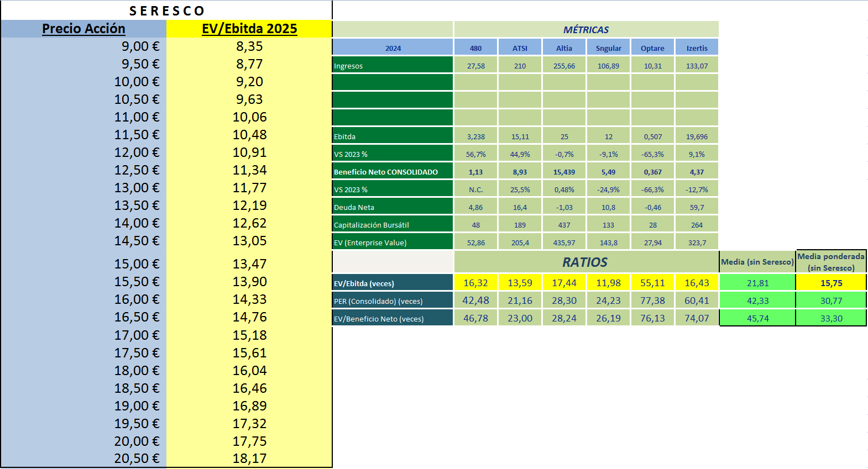Viewport: 868px width, 469px height.
Task: Click the 437 market cap cell
Action: 564,225
